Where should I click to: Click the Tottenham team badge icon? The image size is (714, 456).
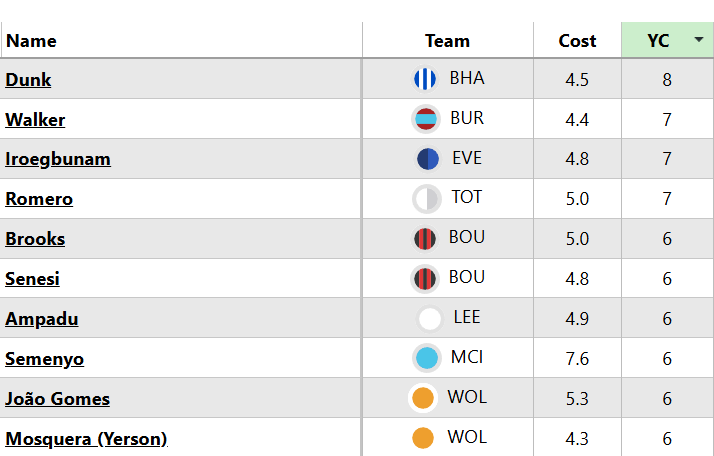[427, 199]
